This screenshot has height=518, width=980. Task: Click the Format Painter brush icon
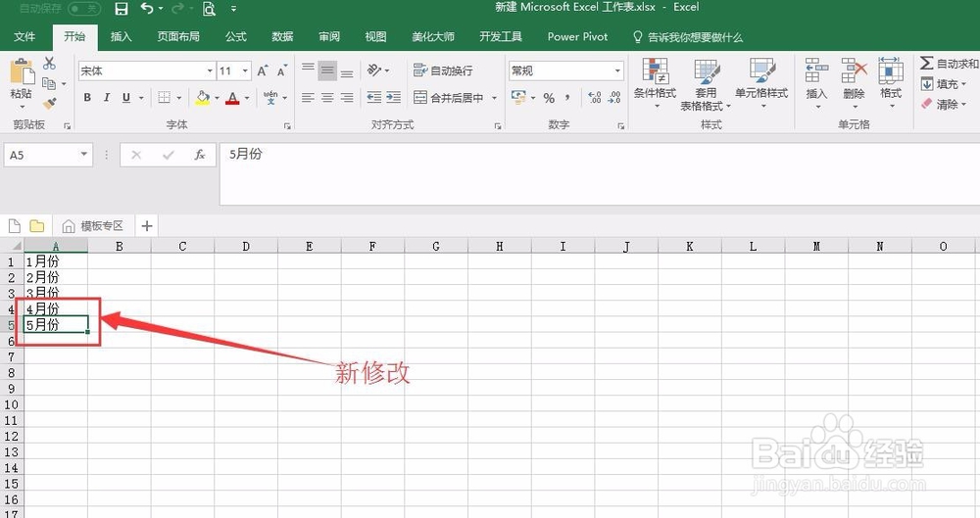tap(49, 103)
